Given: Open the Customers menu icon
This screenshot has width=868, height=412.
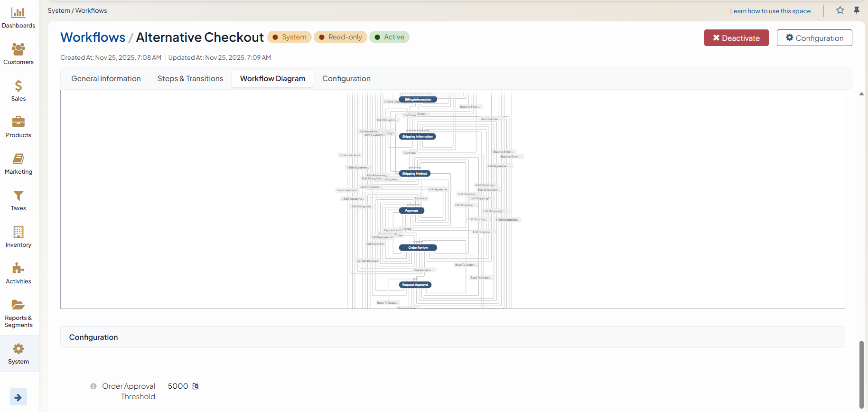Looking at the screenshot, I should tap(18, 49).
